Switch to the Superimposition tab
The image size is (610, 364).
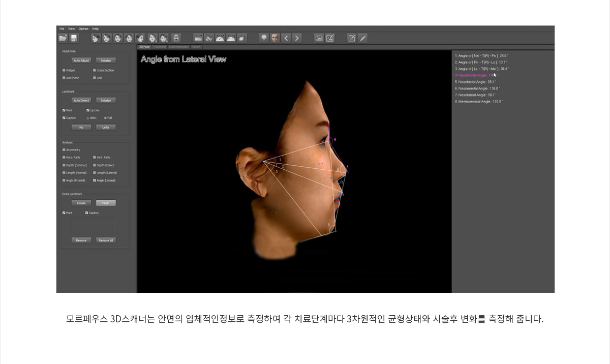[x=179, y=46]
